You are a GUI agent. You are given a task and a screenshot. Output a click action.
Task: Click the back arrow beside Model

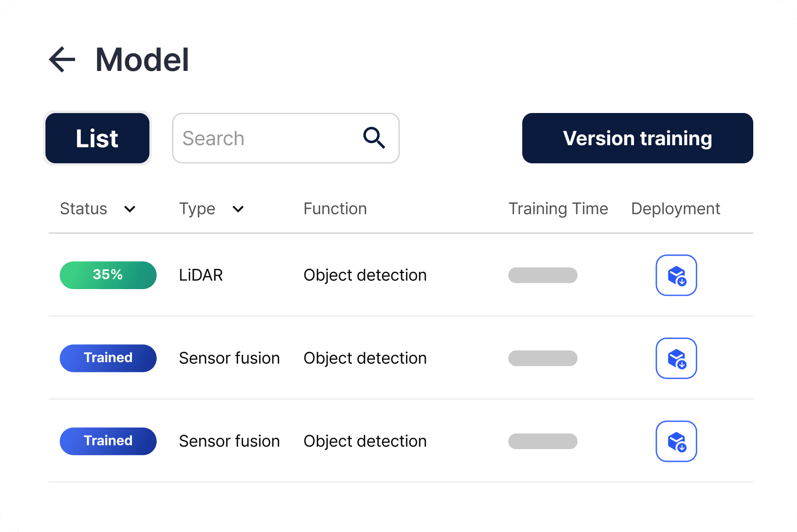(x=62, y=59)
